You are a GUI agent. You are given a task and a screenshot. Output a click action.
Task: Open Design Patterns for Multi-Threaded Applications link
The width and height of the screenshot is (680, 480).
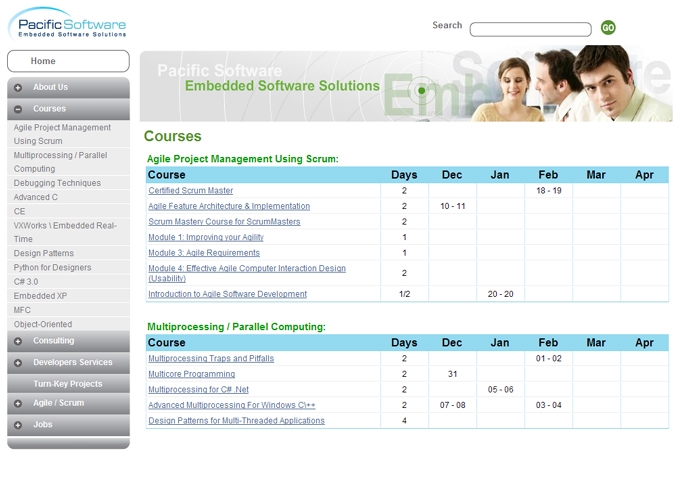[236, 421]
